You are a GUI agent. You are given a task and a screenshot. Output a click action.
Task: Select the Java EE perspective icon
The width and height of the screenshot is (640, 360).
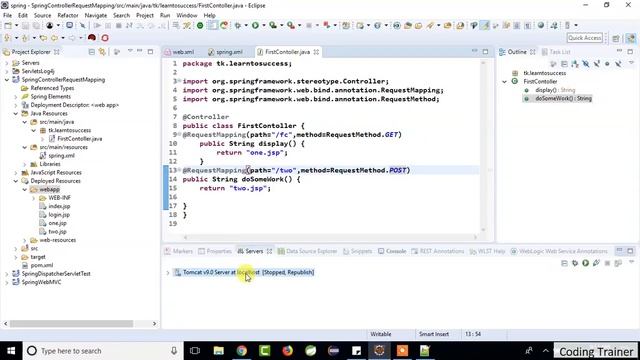(631, 38)
